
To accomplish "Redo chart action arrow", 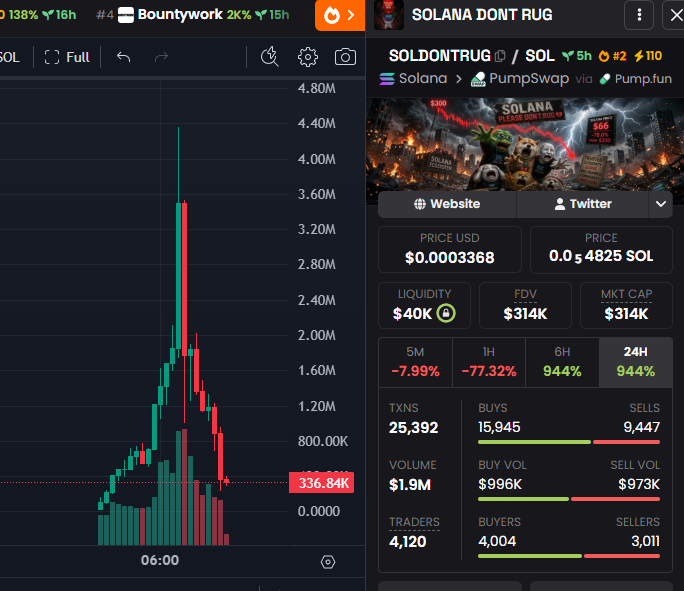I will 161,57.
